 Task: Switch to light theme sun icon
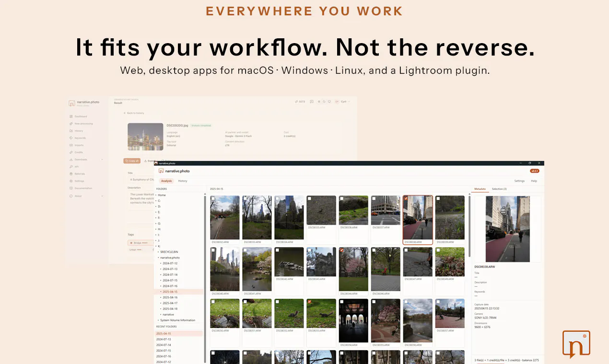(x=319, y=102)
